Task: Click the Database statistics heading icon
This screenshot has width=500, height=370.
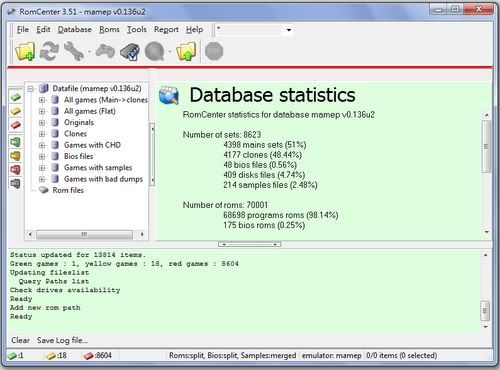Action: 169,96
